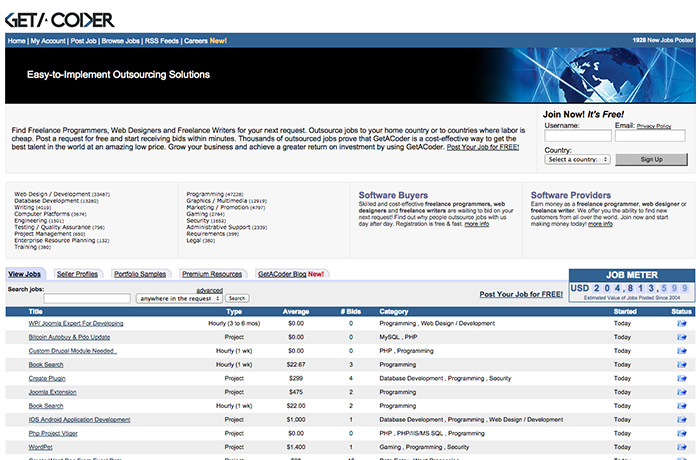Open Browse Jobs in navigation bar
The width and height of the screenshot is (700, 460).
point(121,41)
